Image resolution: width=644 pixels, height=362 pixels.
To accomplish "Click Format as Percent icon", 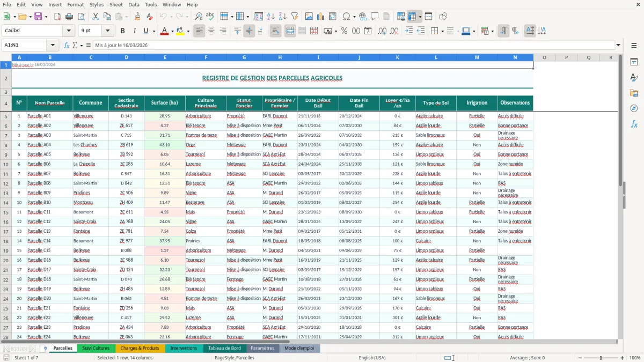I will [344, 31].
